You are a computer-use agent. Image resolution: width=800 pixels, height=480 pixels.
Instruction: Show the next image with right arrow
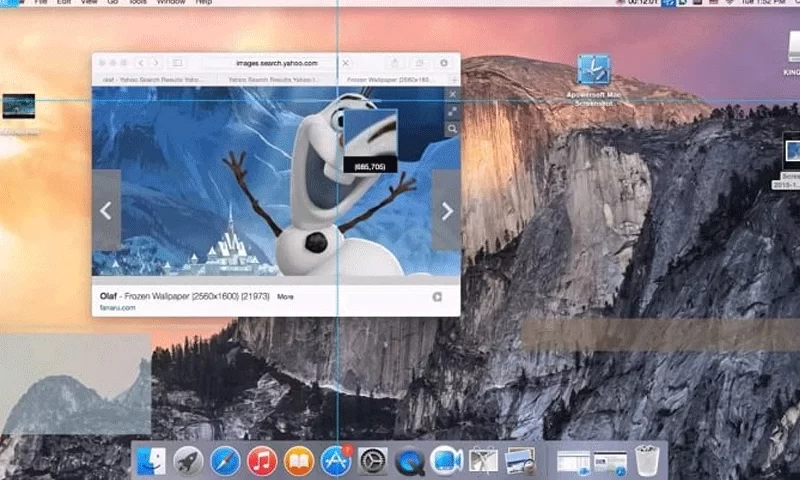click(446, 211)
